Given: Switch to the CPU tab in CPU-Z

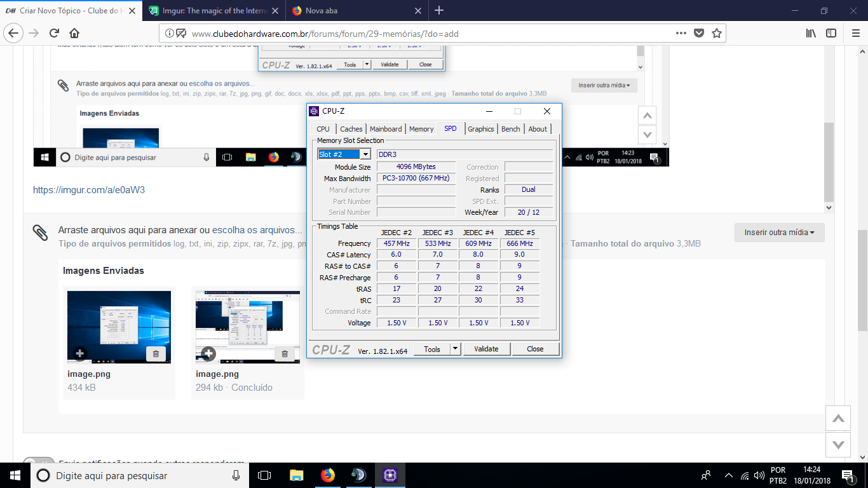Looking at the screenshot, I should coord(323,129).
